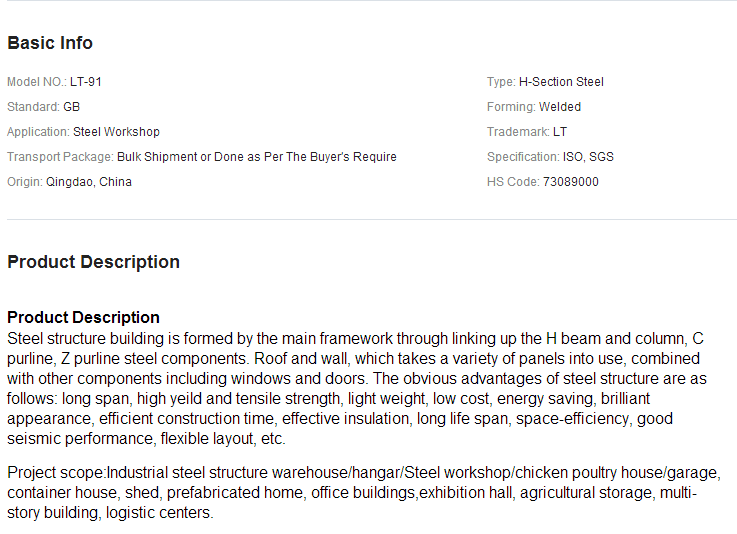
Task: Click the words seismic performance in paragraph
Action: (x=80, y=439)
